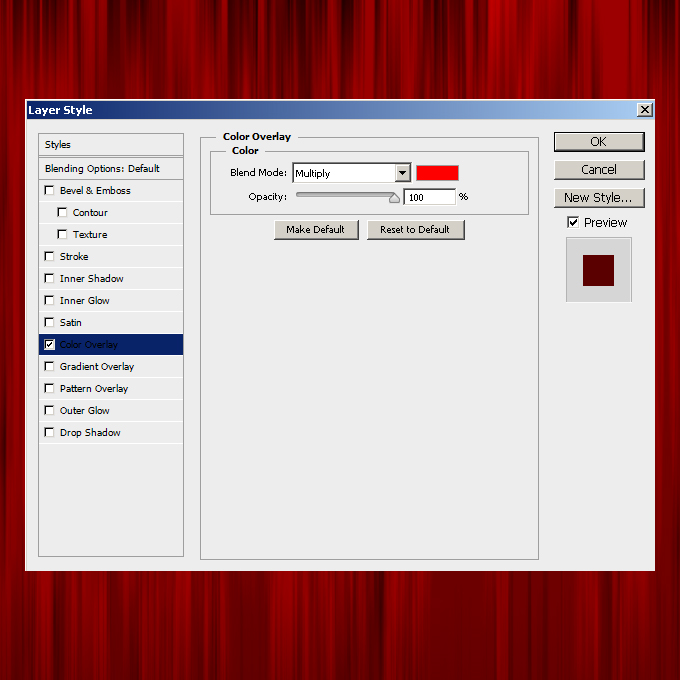Uncheck the Color Overlay checkbox
The width and height of the screenshot is (680, 680).
point(50,345)
